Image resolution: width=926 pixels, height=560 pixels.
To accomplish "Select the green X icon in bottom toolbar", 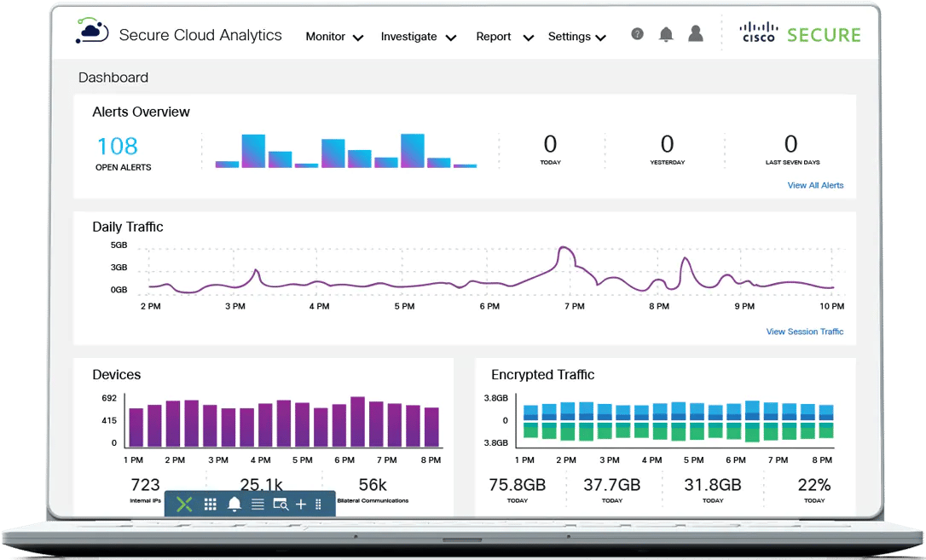I will tap(184, 504).
